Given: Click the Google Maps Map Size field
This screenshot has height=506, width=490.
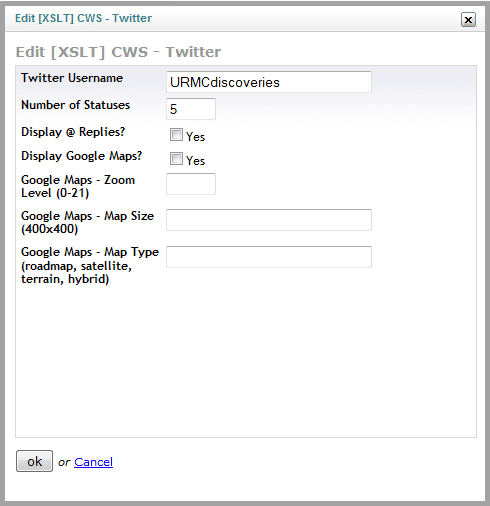Looking at the screenshot, I should [269, 220].
